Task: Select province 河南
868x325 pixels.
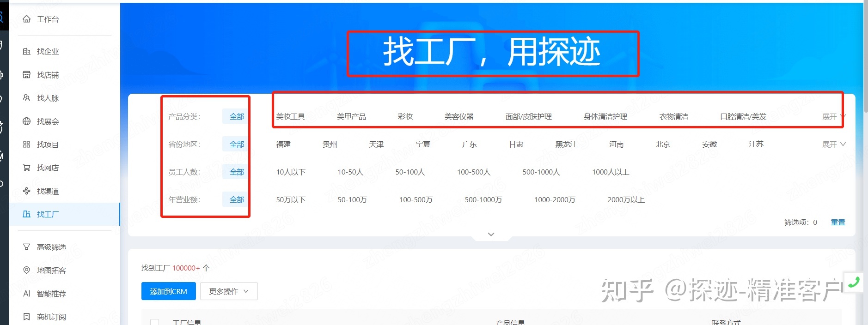Action: (x=616, y=144)
